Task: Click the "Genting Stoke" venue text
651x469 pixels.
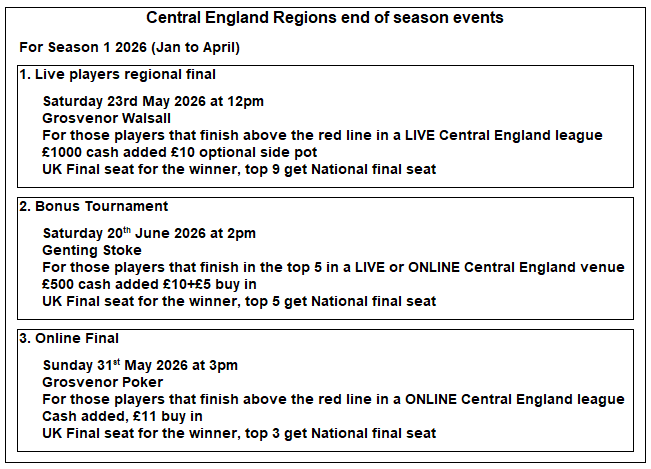Action: pos(92,250)
